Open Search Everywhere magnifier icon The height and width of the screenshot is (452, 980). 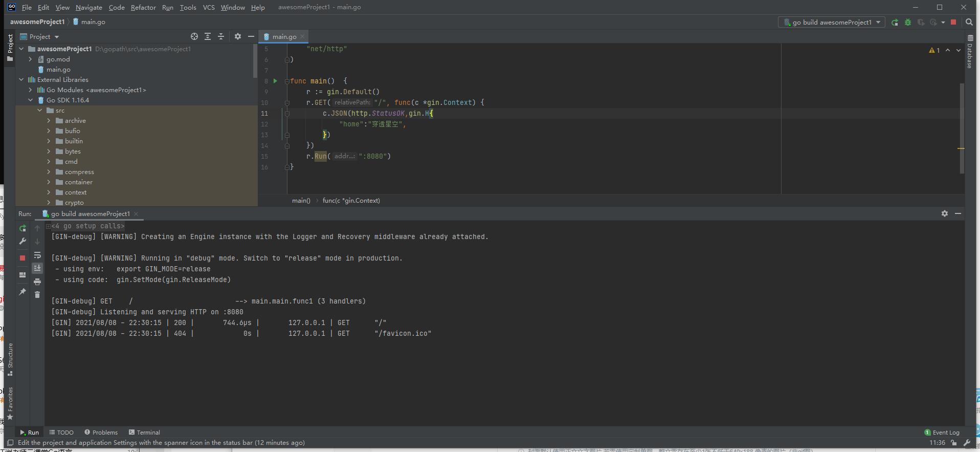pos(969,22)
